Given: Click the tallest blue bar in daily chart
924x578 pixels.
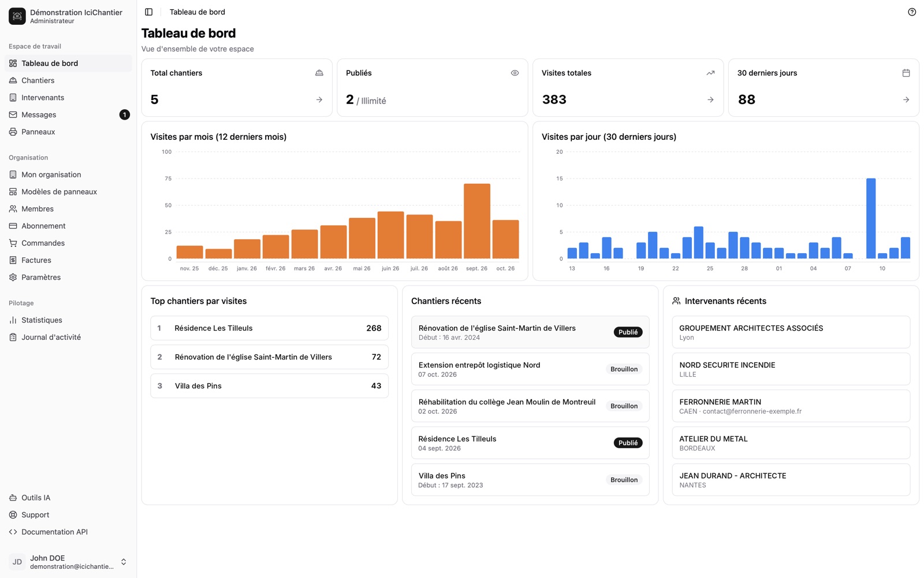Looking at the screenshot, I should pos(871,218).
